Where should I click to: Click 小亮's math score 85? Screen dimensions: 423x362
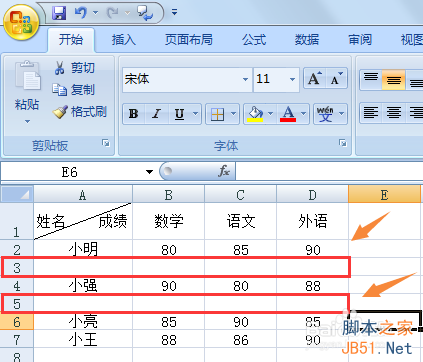pyautogui.click(x=168, y=322)
